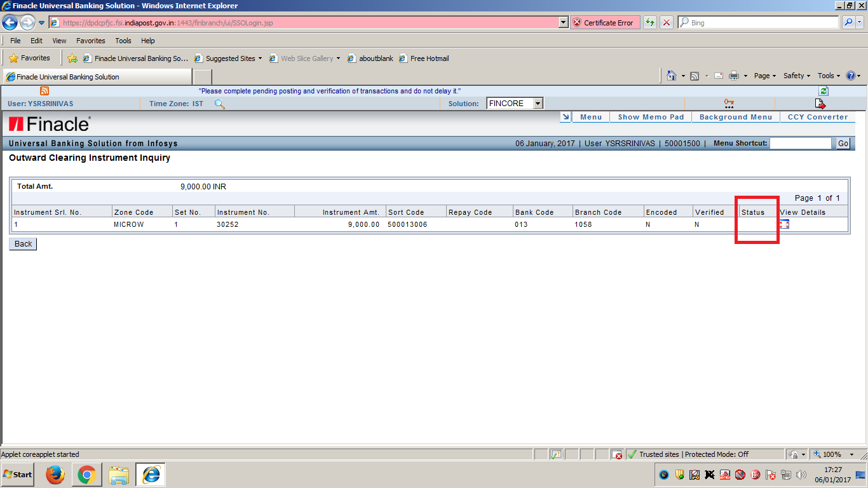Image resolution: width=868 pixels, height=488 pixels.
Task: Open the Background Menu link
Action: 735,116
